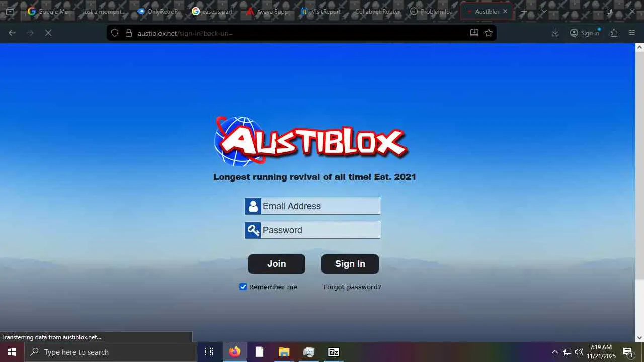Image resolution: width=644 pixels, height=362 pixels.
Task: Open the Windows notification center
Action: (628, 352)
